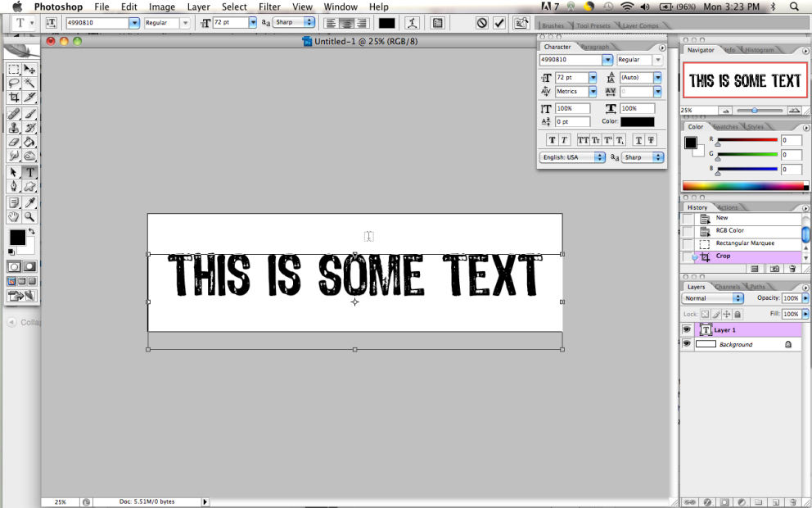Select the Eyedropper tool
The height and width of the screenshot is (508, 812).
coord(29,203)
